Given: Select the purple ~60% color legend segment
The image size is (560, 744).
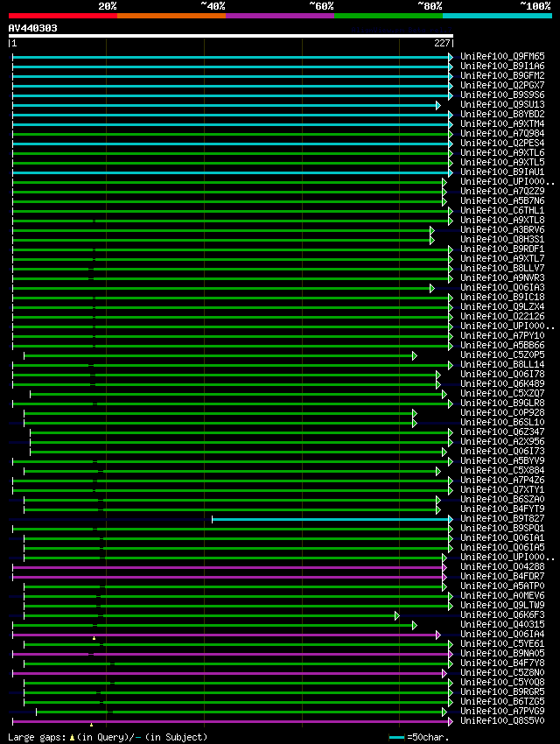Looking at the screenshot, I should [280, 16].
